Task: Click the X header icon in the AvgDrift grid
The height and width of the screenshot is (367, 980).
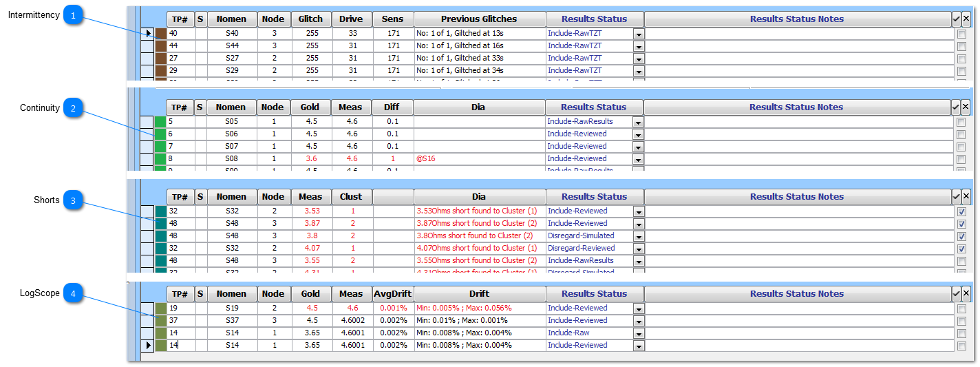Action: (966, 293)
